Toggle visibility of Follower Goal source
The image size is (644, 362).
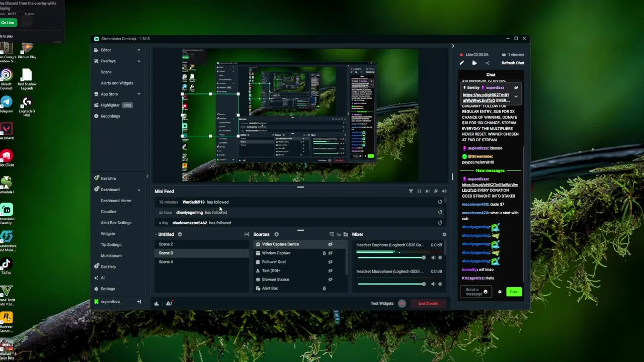click(330, 262)
